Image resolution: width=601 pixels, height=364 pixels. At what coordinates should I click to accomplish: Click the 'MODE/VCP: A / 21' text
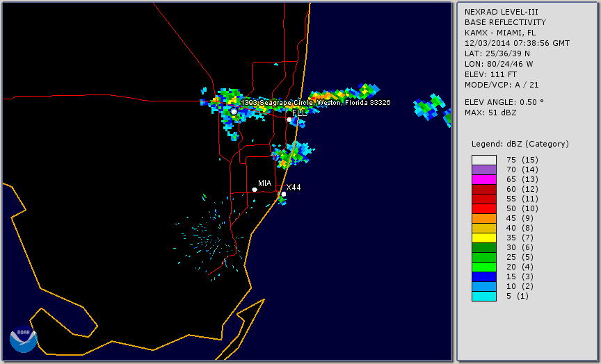click(502, 85)
